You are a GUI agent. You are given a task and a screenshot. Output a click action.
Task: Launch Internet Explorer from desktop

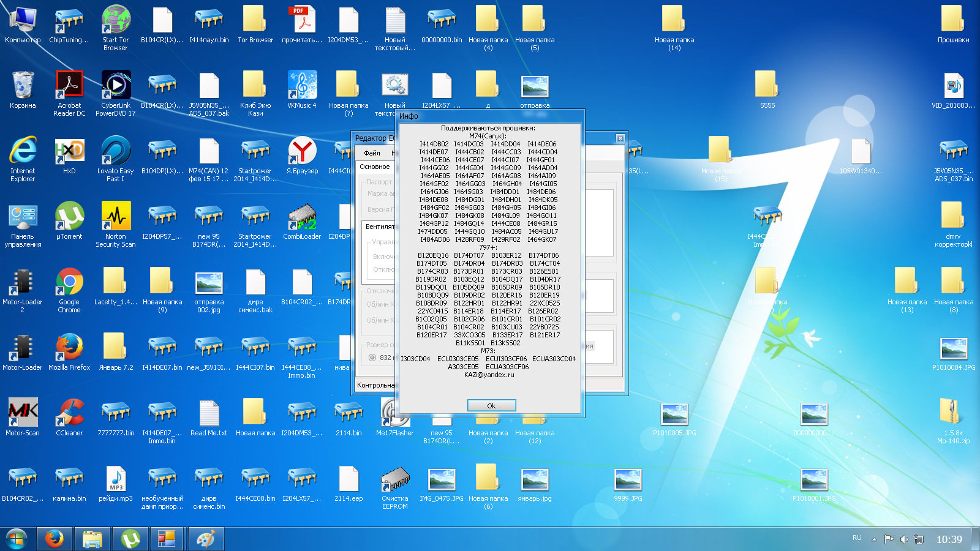23,159
